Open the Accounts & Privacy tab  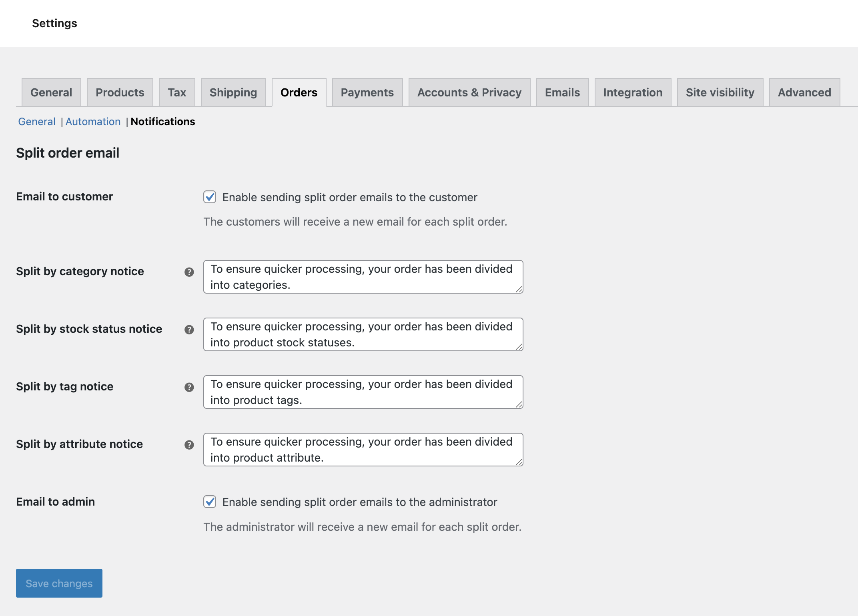coord(469,92)
